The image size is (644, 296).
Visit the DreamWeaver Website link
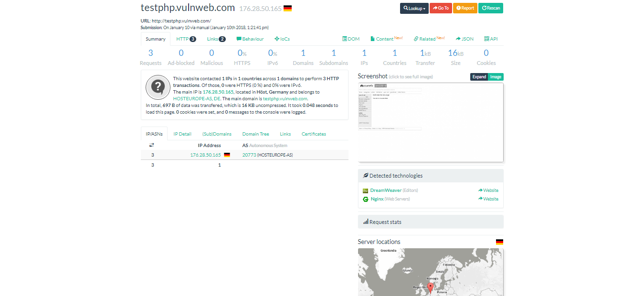[488, 190]
